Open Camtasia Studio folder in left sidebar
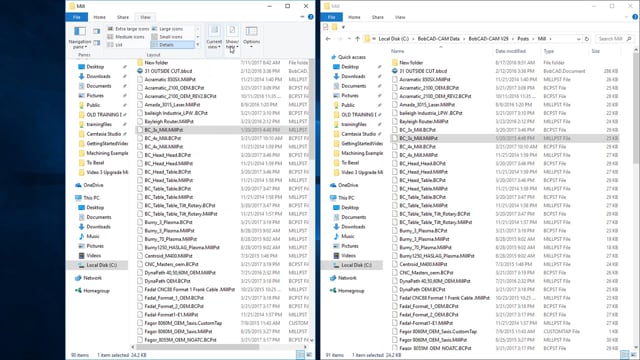The image size is (640, 360). tap(104, 134)
